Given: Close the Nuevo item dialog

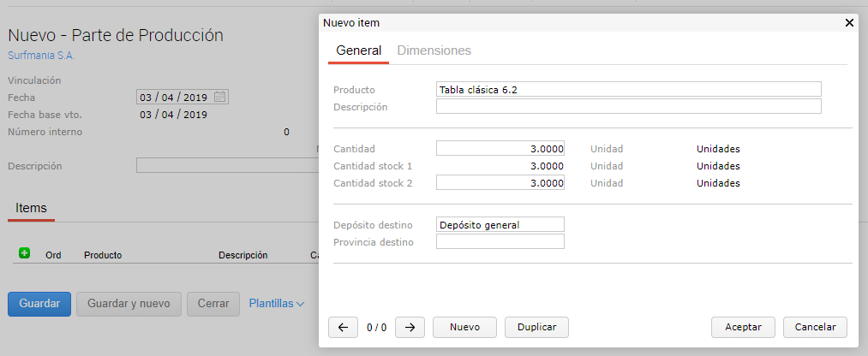Looking at the screenshot, I should [x=849, y=23].
